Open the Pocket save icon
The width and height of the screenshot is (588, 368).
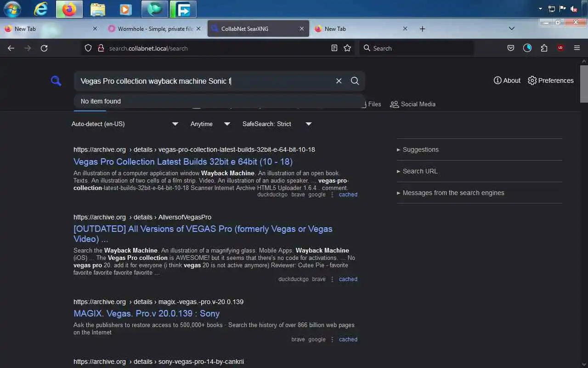(510, 48)
